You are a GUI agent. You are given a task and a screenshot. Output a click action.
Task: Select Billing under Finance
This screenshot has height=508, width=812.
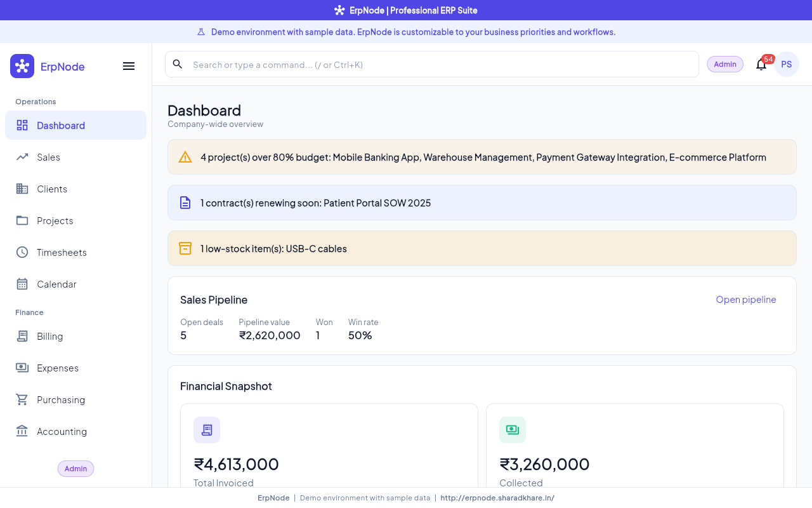coord(75,336)
